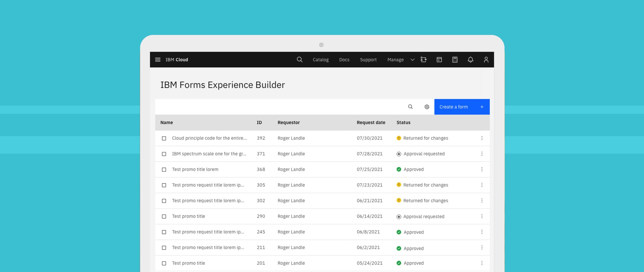The height and width of the screenshot is (272, 644).
Task: Sort by the ID column header
Action: (259, 122)
